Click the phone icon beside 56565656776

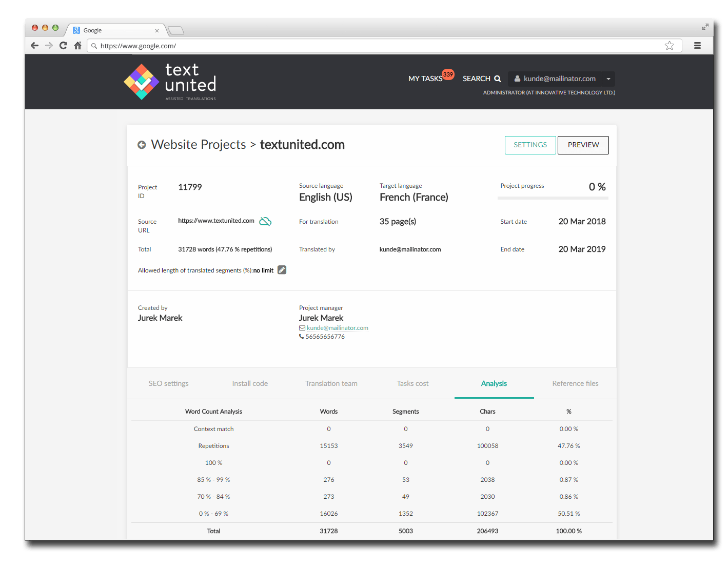302,337
